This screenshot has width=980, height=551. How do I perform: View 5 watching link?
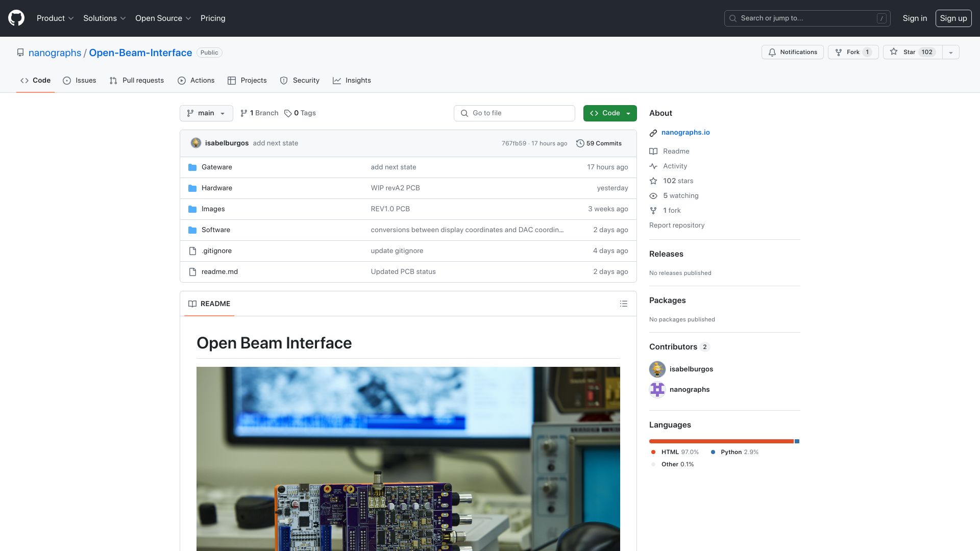click(674, 196)
